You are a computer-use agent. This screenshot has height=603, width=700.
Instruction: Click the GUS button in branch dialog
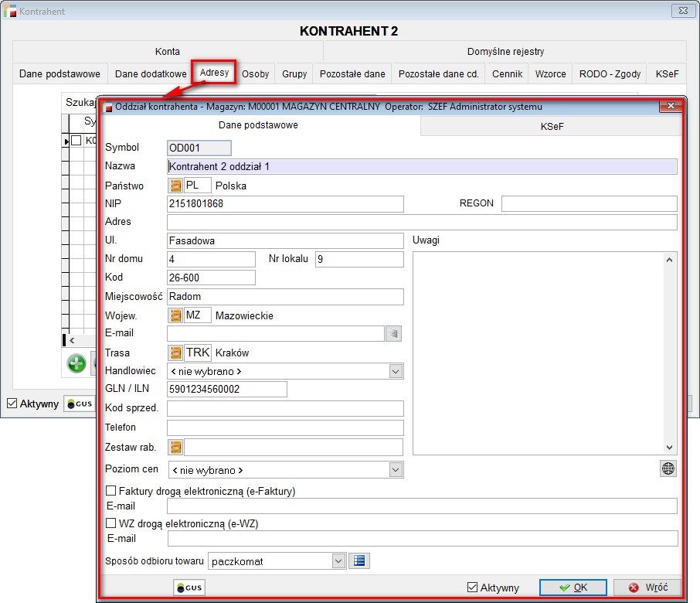(189, 588)
